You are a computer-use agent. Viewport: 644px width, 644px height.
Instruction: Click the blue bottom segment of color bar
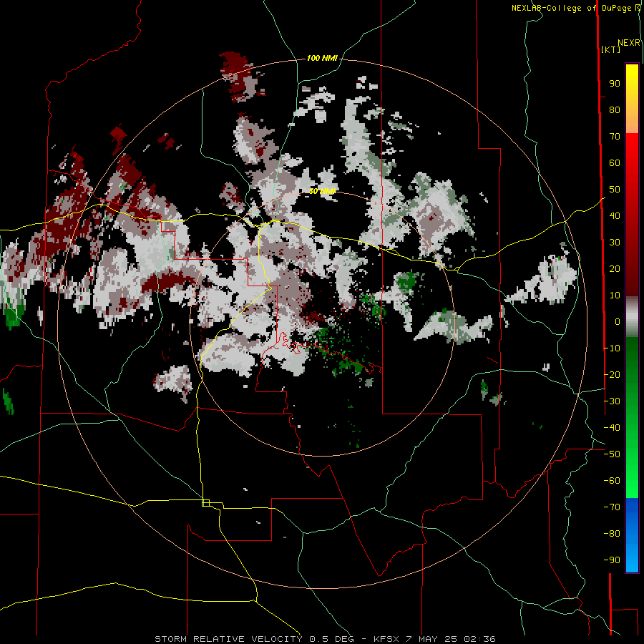632,535
